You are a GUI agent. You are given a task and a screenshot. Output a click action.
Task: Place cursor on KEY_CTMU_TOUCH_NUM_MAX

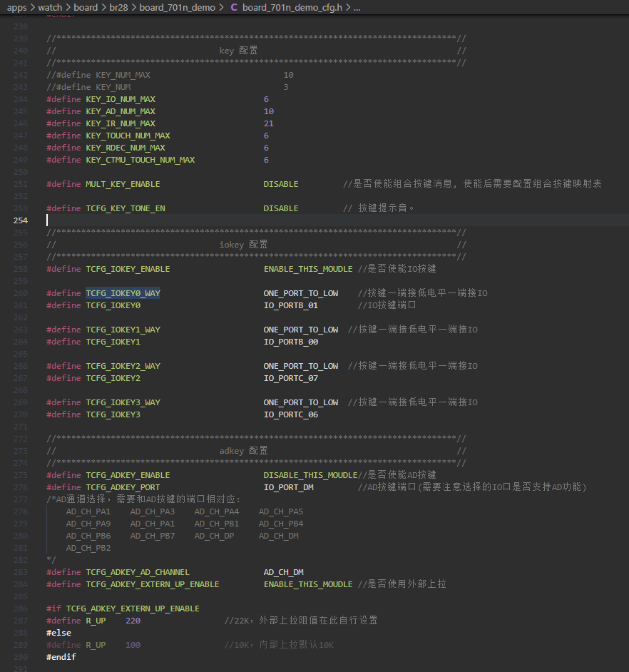(140, 160)
